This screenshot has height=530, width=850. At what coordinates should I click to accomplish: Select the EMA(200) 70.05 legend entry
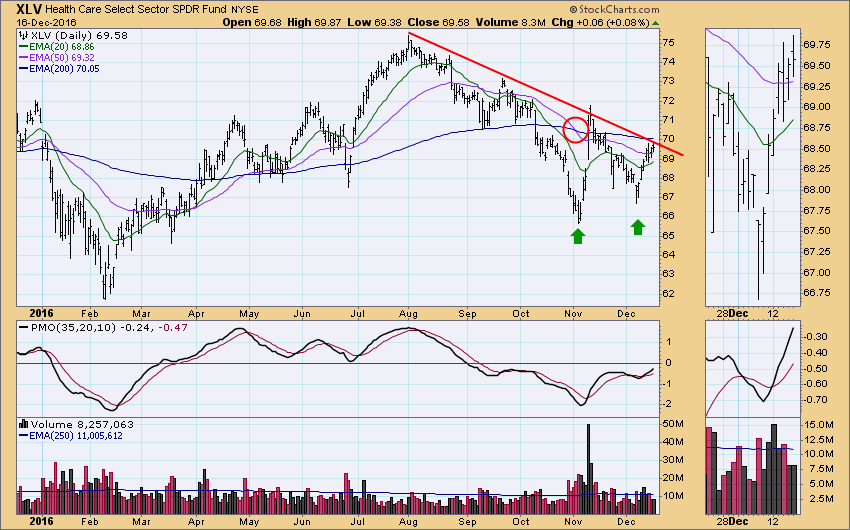pyautogui.click(x=64, y=69)
